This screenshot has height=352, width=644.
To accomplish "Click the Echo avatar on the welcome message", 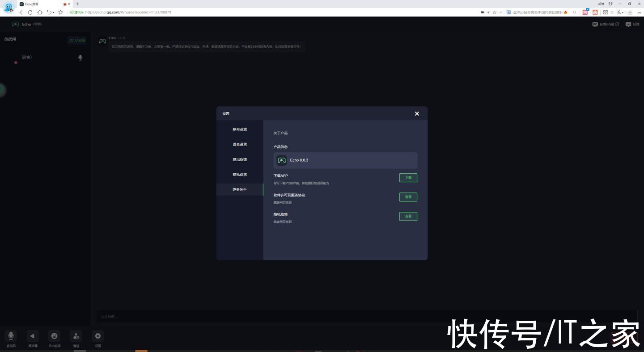I will (x=102, y=41).
